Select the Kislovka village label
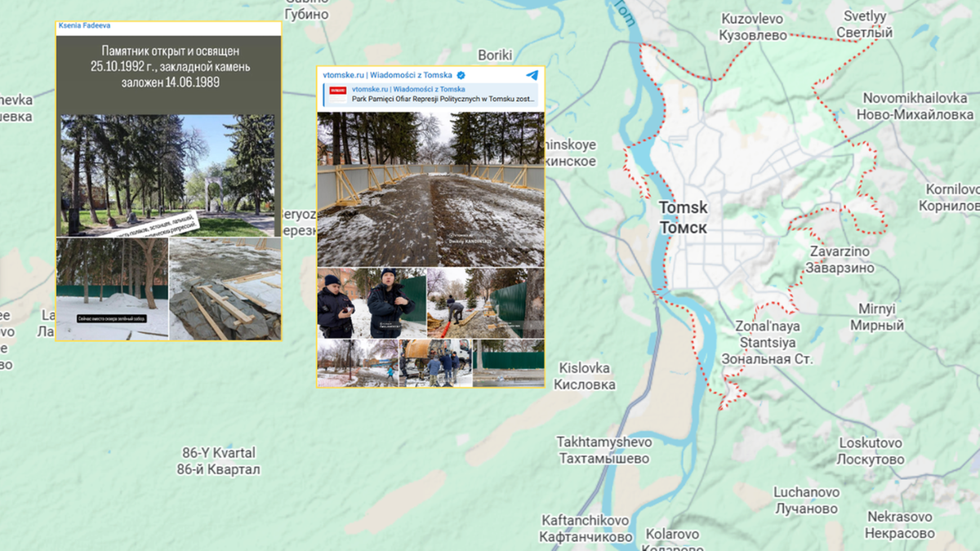This screenshot has width=980, height=551. (x=585, y=376)
